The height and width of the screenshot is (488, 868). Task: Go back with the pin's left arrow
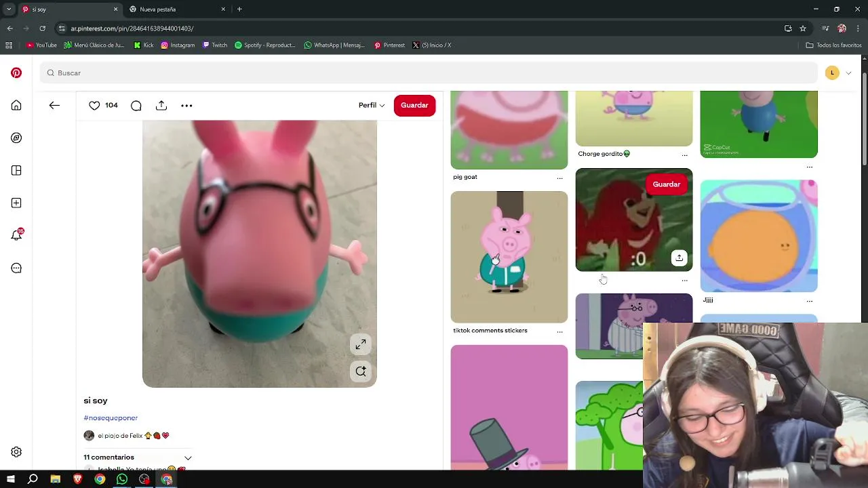54,105
